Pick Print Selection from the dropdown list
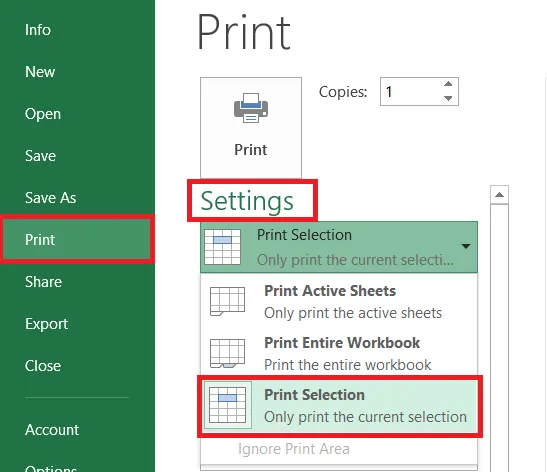 pos(340,406)
